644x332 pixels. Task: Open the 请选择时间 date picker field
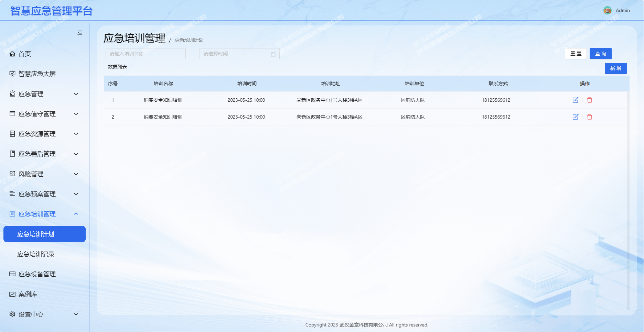click(239, 54)
